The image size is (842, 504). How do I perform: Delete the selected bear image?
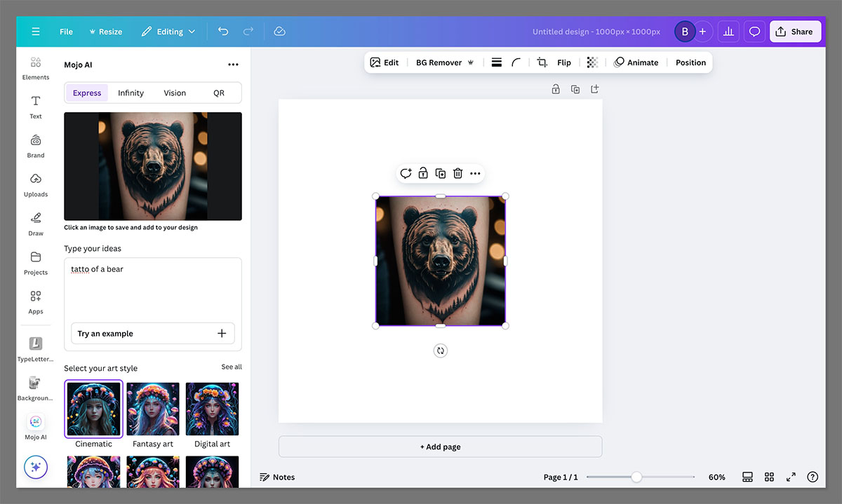click(x=457, y=173)
